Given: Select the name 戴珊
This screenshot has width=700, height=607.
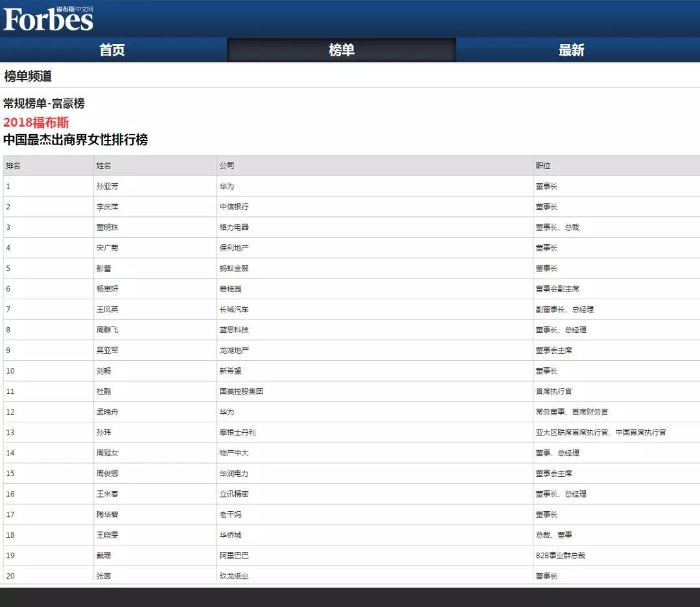Looking at the screenshot, I should point(104,556).
